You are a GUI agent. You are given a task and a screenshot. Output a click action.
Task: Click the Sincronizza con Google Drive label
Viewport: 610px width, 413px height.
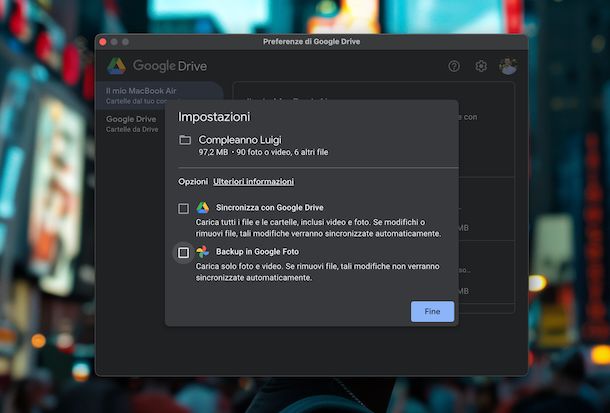pyautogui.click(x=269, y=208)
